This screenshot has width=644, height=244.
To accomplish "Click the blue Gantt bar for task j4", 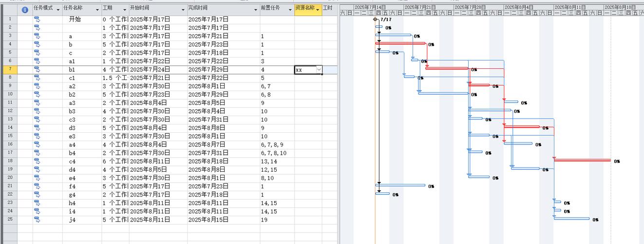I will pos(571,219).
